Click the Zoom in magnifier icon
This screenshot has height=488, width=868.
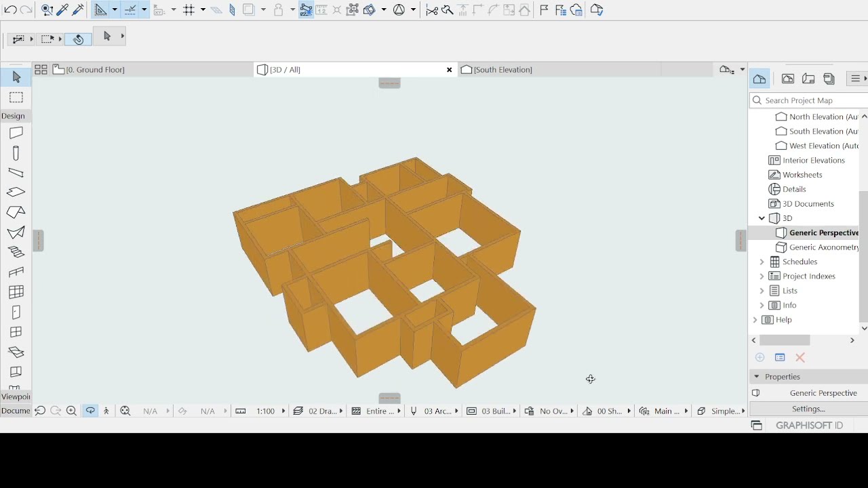tap(71, 411)
